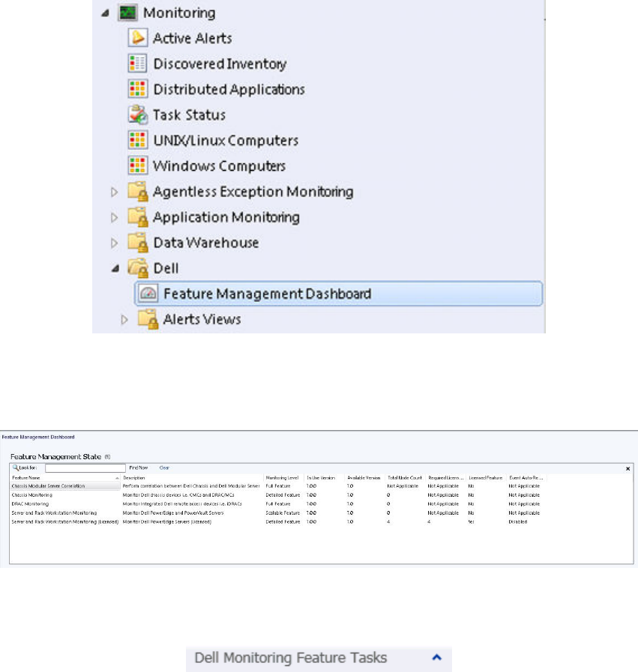Click the Agentless Exception Monitoring folder icon
638x672 pixels.
tap(138, 192)
